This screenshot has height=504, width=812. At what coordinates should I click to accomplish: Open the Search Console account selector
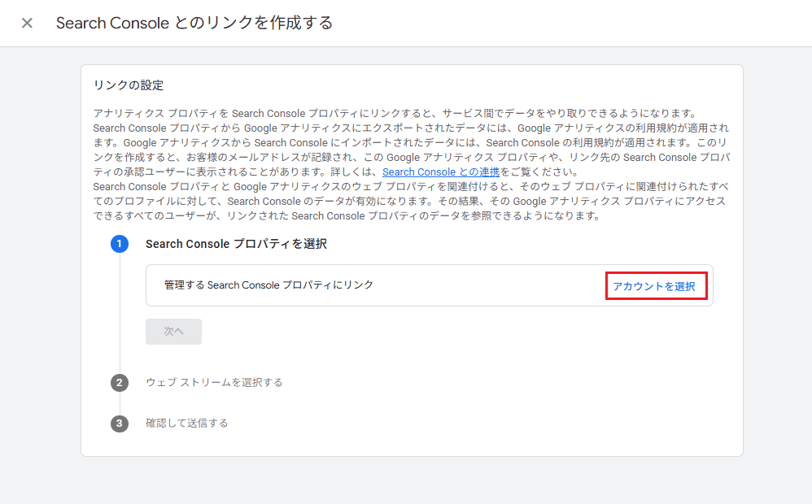coord(656,285)
